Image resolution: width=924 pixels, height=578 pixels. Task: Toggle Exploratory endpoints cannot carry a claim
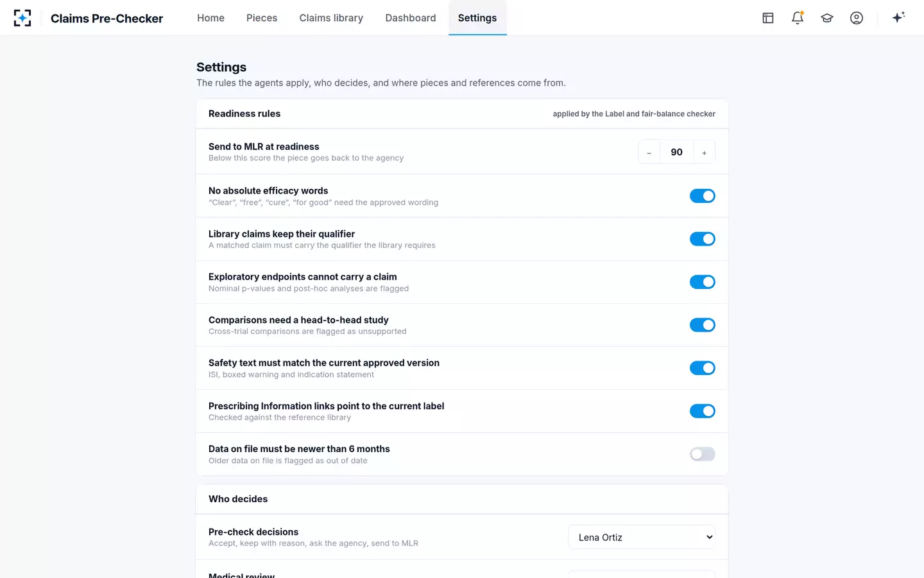[703, 282]
